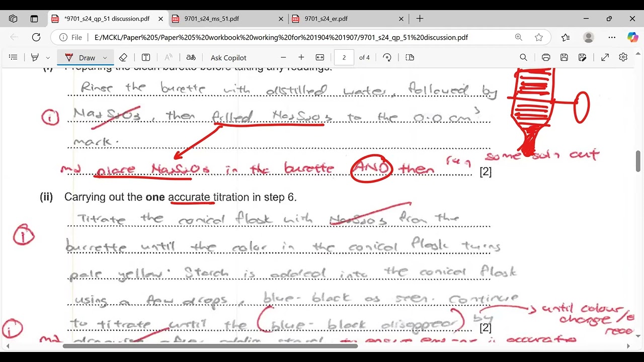Open the tab actions menu icon
644x362 pixels.
click(34, 19)
